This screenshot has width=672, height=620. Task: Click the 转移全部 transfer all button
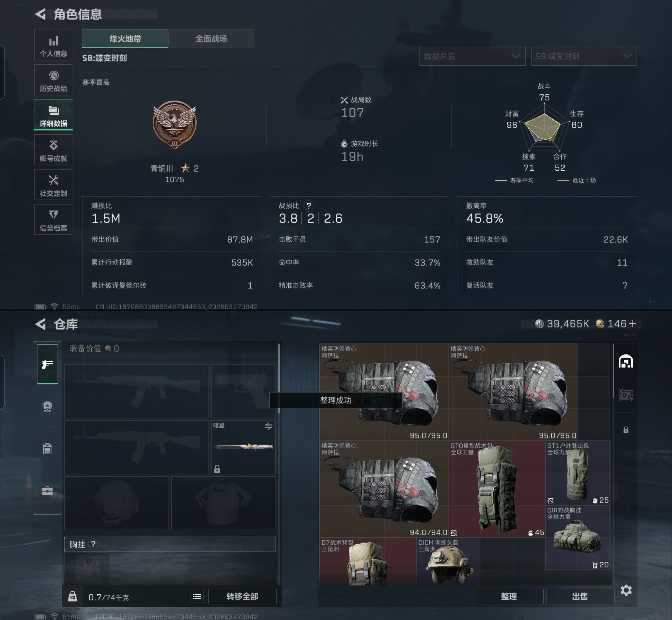(x=242, y=596)
